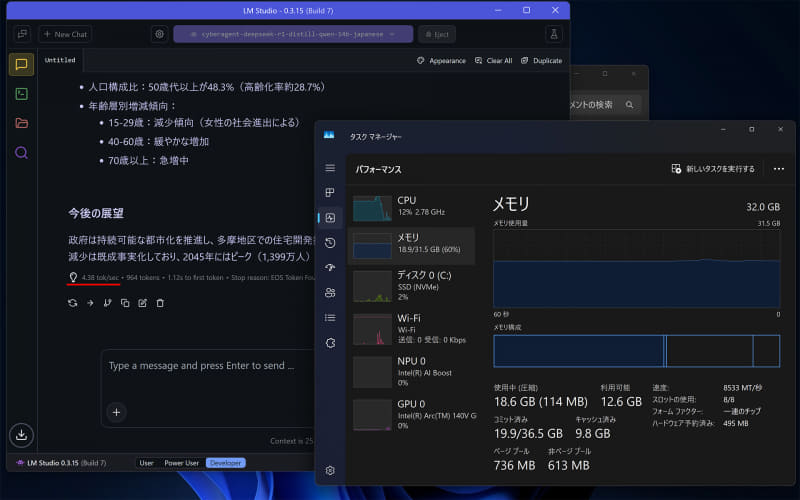Viewport: 800px width, 500px height.
Task: Open Task Manager App history icon
Action: 330,243
